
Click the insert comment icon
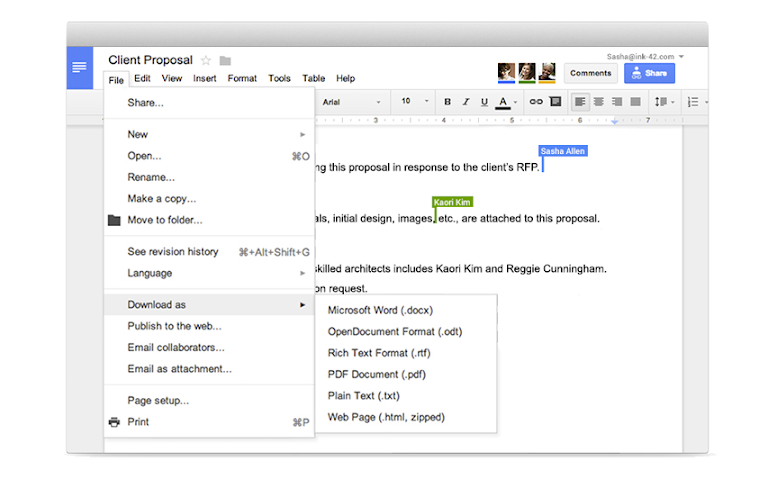(555, 102)
